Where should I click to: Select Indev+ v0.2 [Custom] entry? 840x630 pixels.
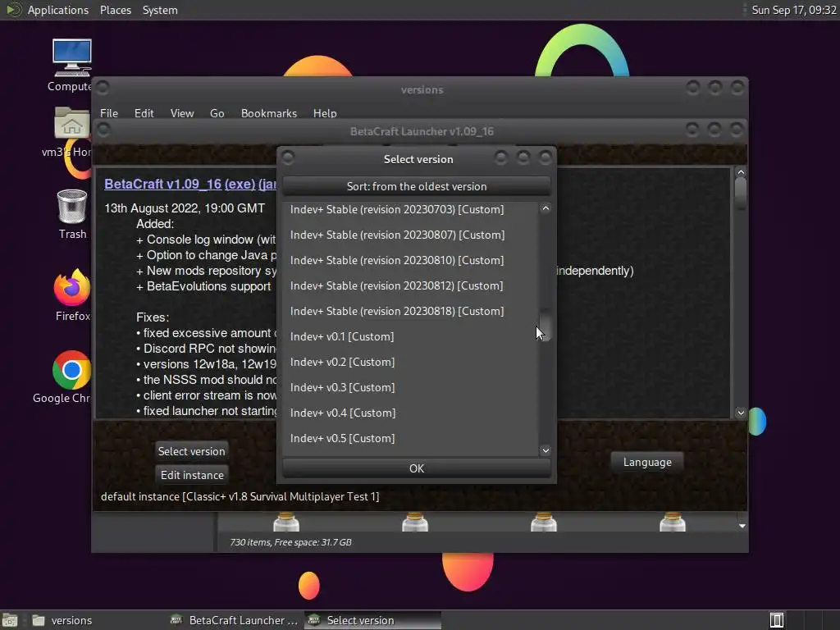pyautogui.click(x=410, y=362)
